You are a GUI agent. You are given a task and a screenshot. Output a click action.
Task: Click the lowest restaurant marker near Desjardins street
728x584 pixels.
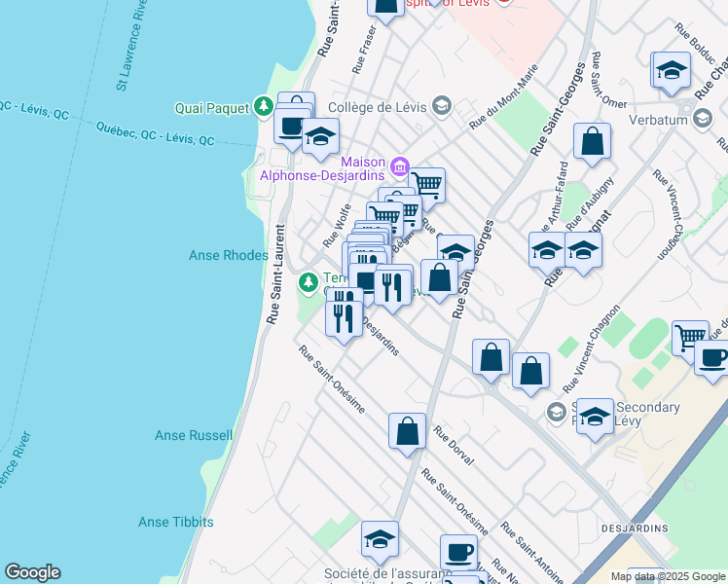(344, 321)
